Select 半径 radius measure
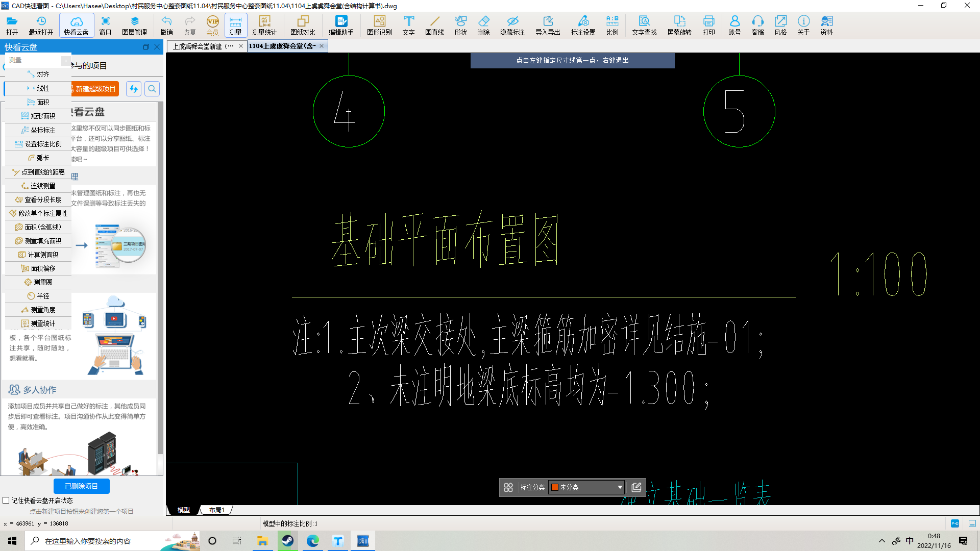The image size is (980, 551). (38, 296)
